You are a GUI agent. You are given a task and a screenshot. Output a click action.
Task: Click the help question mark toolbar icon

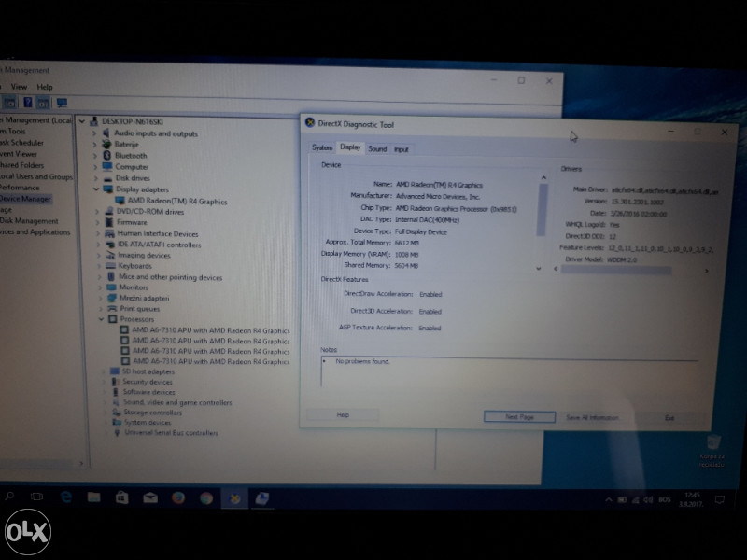28,102
